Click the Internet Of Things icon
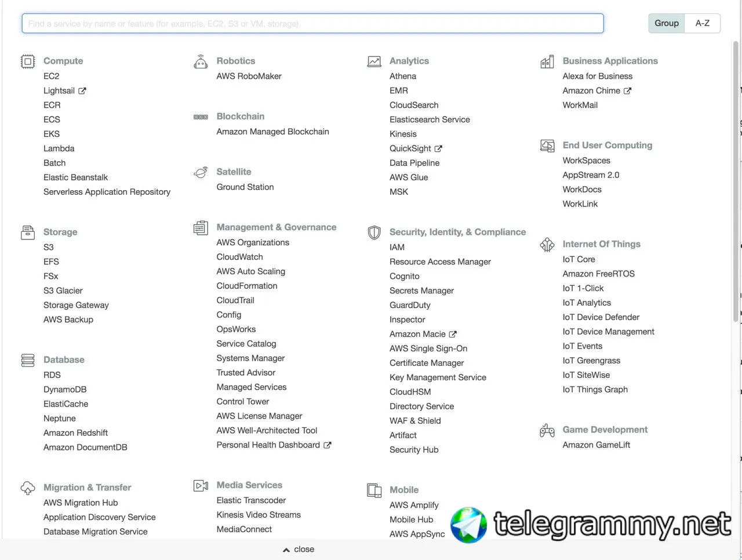Viewport: 742px width, 560px height. (547, 245)
